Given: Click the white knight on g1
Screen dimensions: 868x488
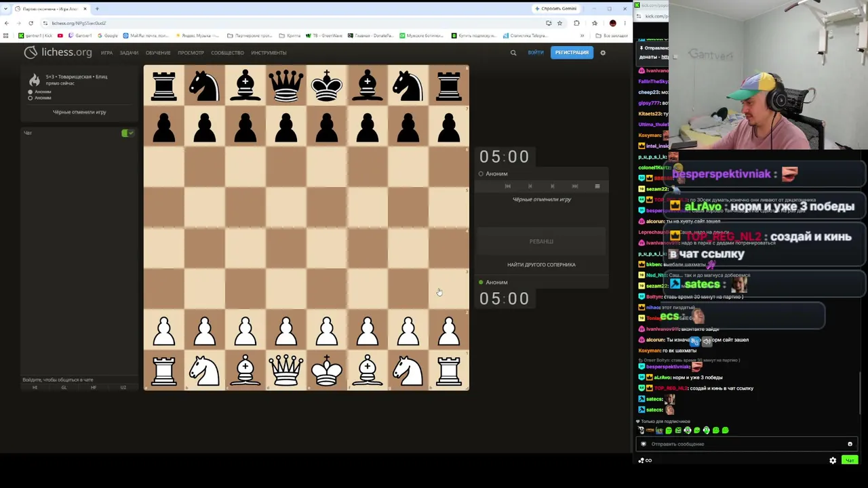Looking at the screenshot, I should point(408,370).
